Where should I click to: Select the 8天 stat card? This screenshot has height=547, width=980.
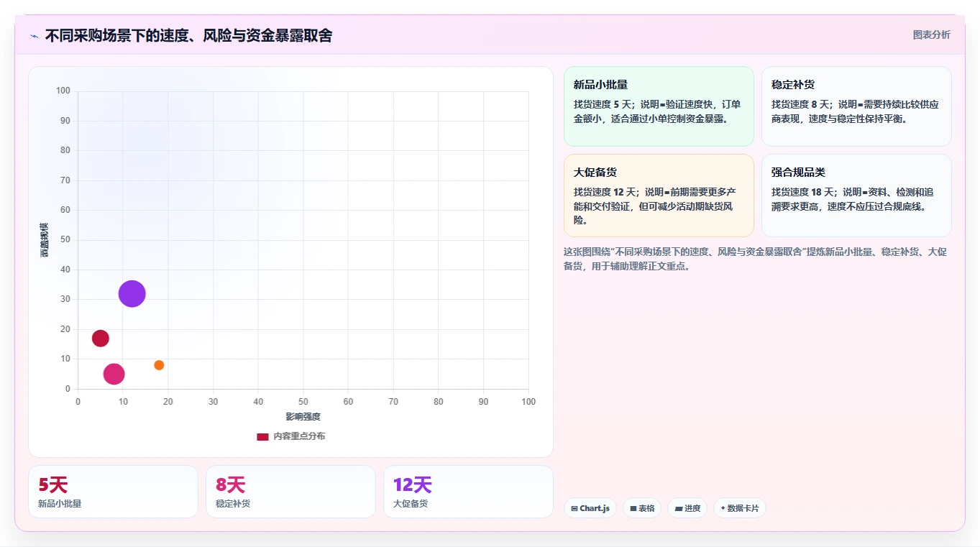(x=290, y=492)
